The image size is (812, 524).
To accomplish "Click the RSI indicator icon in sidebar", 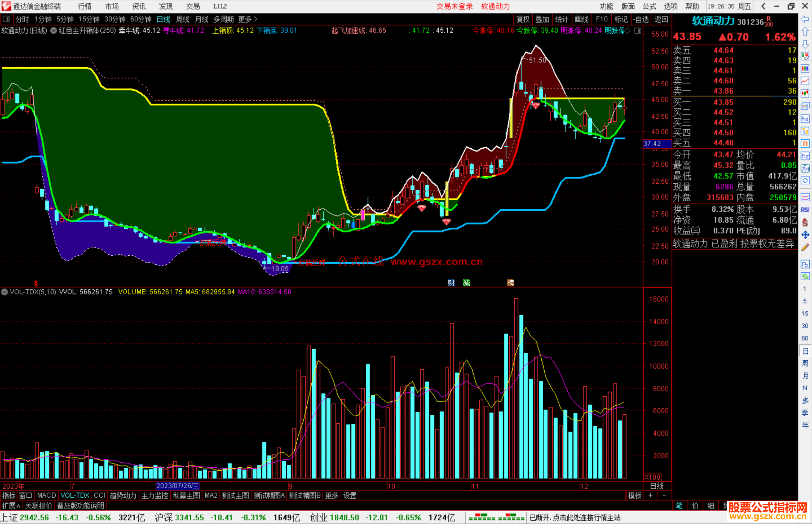I will [805, 210].
